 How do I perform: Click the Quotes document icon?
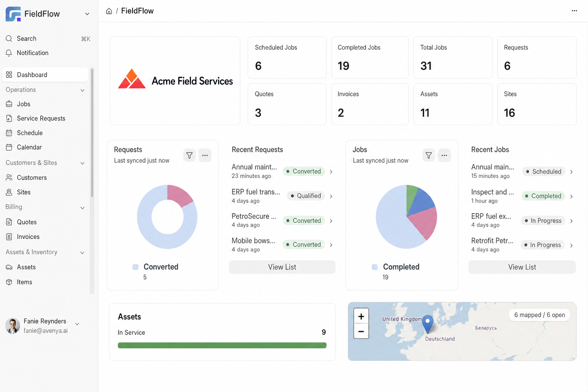(9, 222)
